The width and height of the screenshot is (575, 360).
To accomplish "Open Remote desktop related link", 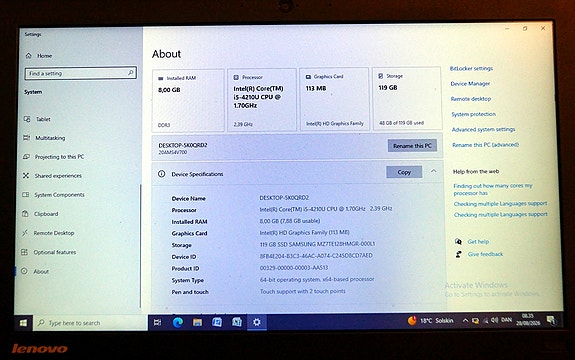I will (x=471, y=99).
